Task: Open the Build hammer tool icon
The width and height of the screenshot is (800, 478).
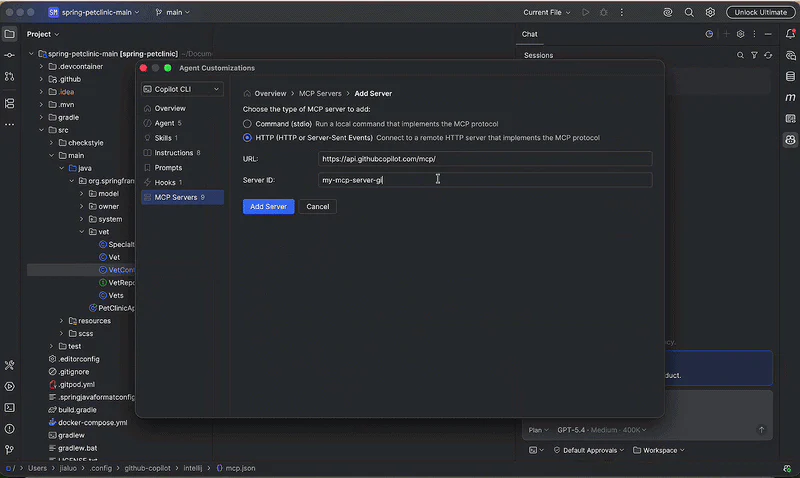Action: (9, 365)
